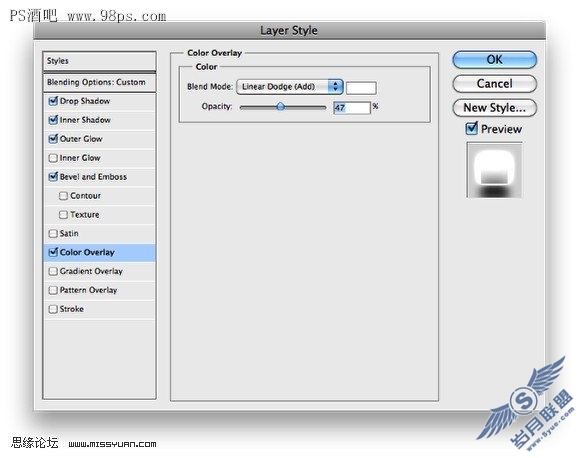Image resolution: width=580 pixels, height=458 pixels.
Task: Uncheck Bevel and Emboss checkbox
Action: (53, 176)
